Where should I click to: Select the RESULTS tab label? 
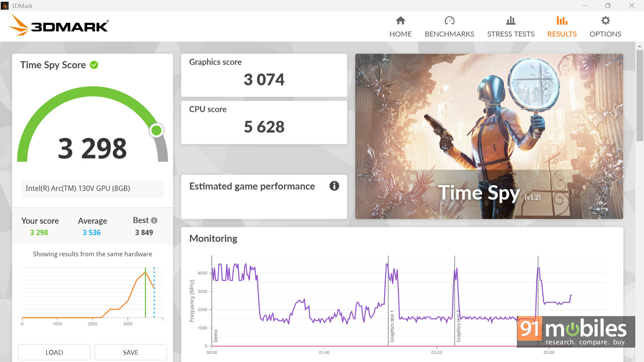(x=562, y=34)
